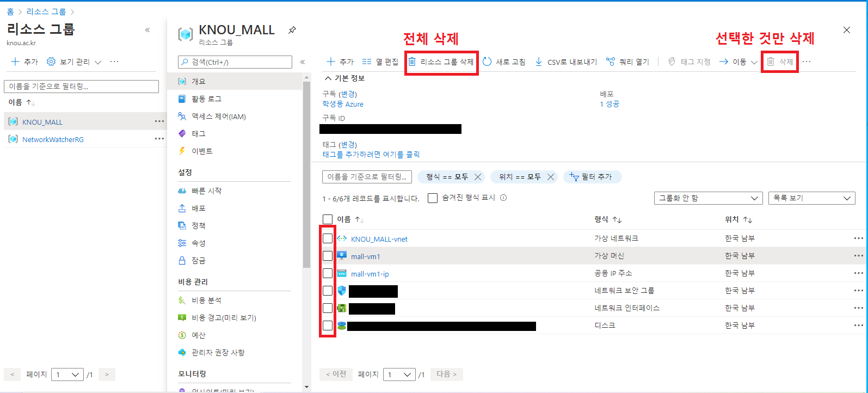Click the 삭제 trash button in the toolbar
This screenshot has height=393, width=868.
coord(780,62)
